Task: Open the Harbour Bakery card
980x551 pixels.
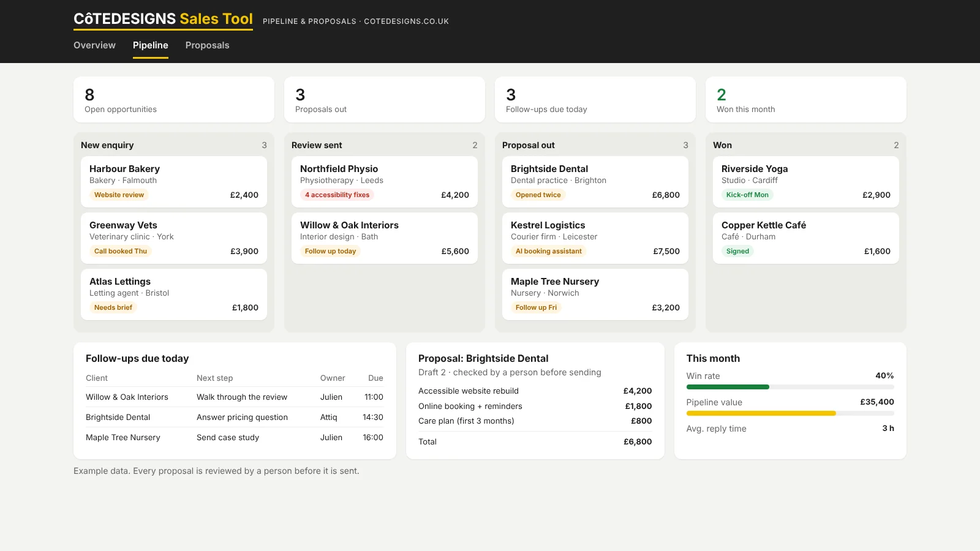Action: coord(174,182)
